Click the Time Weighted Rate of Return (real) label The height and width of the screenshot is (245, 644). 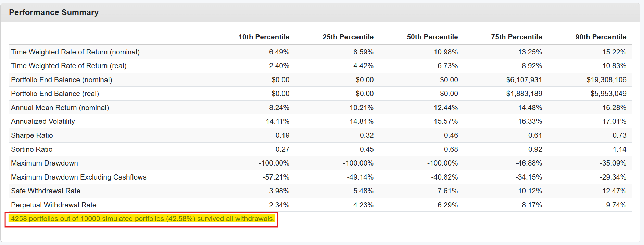pyautogui.click(x=69, y=66)
